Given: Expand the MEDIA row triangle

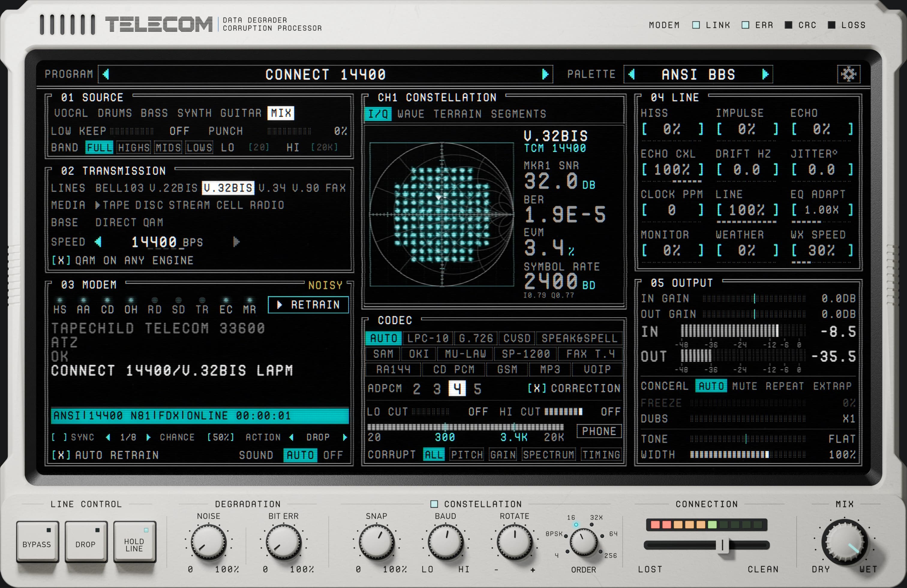Looking at the screenshot, I should click(x=97, y=205).
